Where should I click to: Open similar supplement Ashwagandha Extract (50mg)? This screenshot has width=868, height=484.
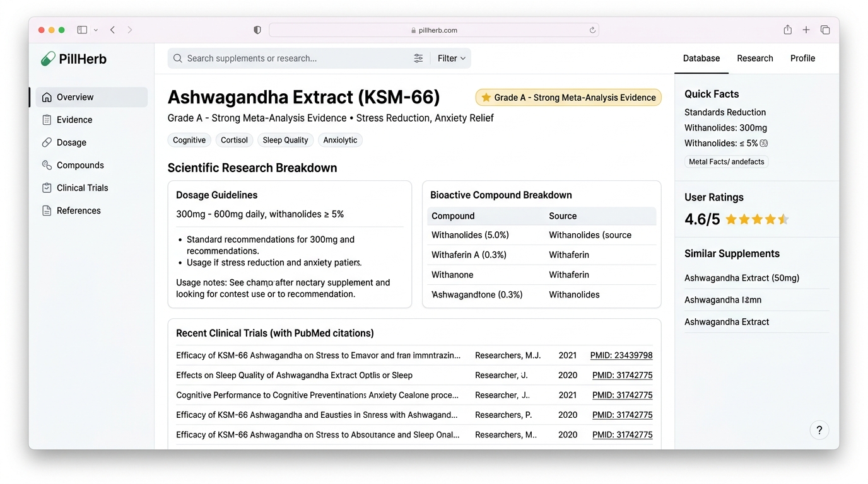pos(742,278)
